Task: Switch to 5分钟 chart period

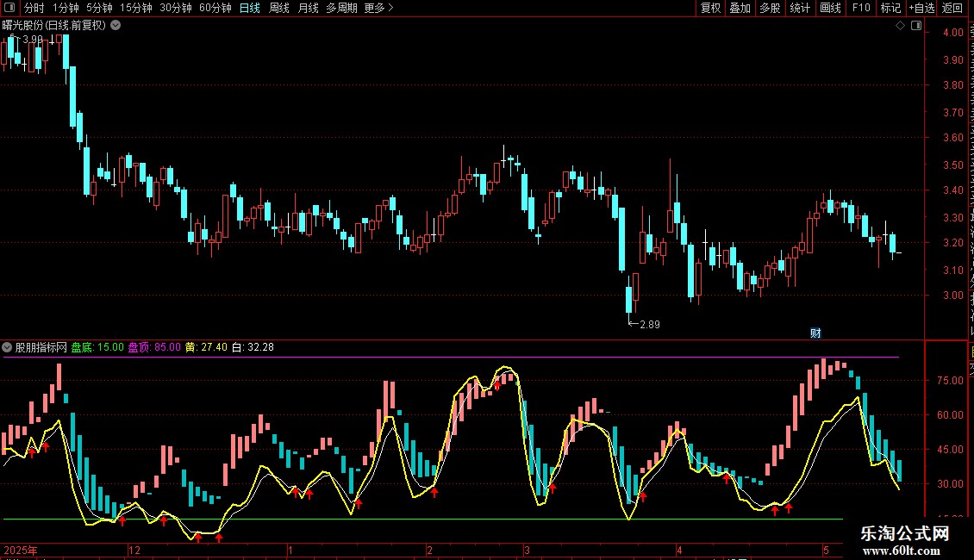Action: coord(99,8)
